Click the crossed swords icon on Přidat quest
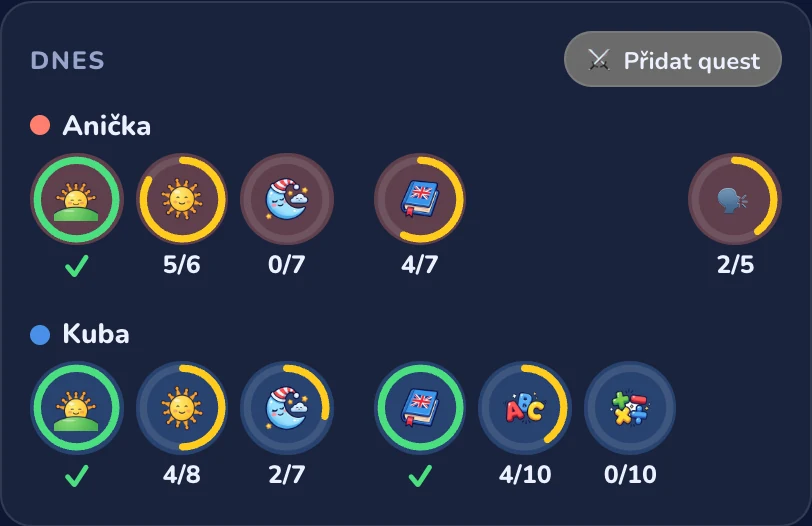Screen dimensions: 812x526 [599, 60]
